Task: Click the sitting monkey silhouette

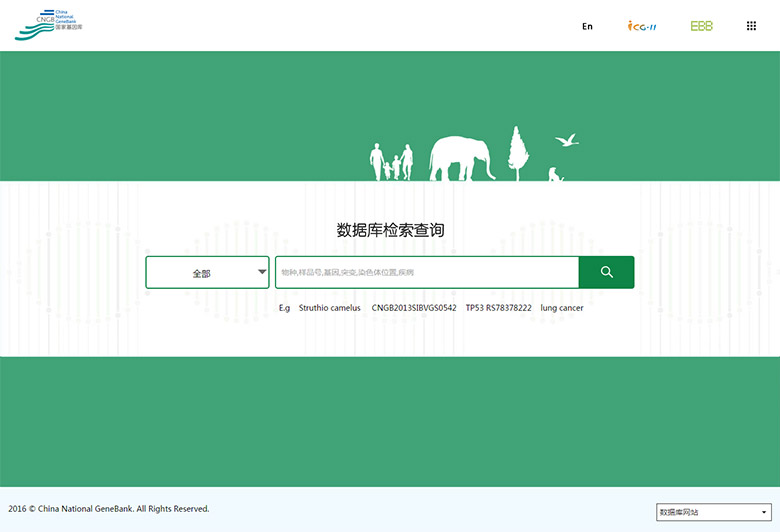Action: (x=555, y=174)
